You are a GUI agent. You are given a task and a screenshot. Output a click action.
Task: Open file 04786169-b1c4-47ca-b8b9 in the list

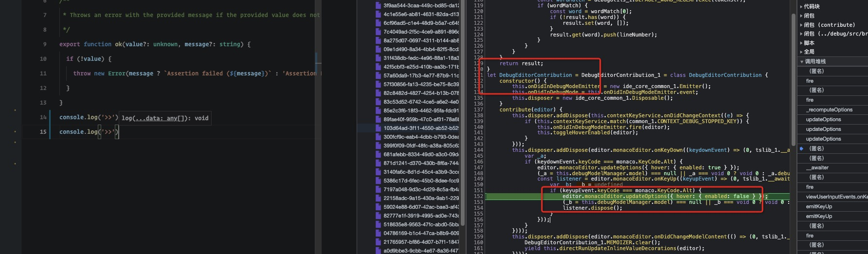pyautogui.click(x=421, y=233)
